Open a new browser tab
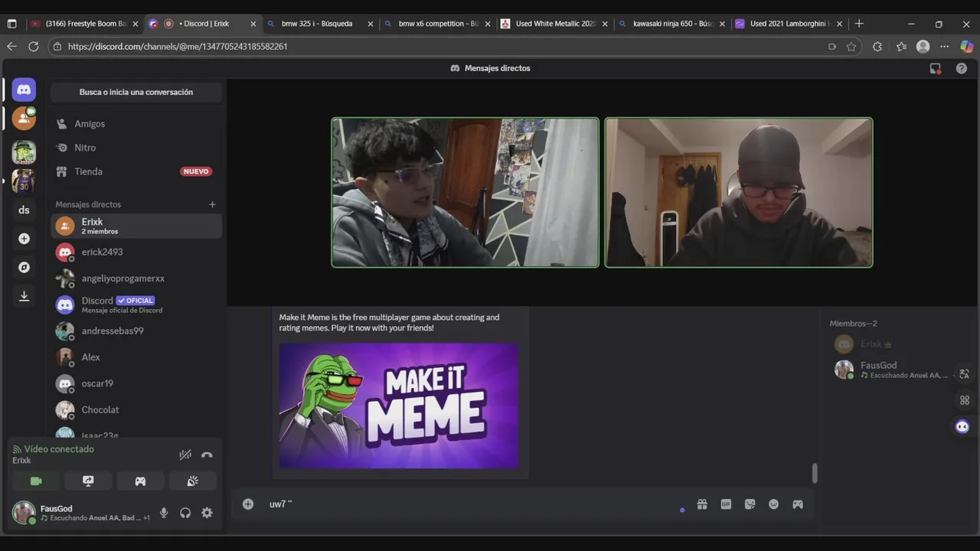 point(859,24)
